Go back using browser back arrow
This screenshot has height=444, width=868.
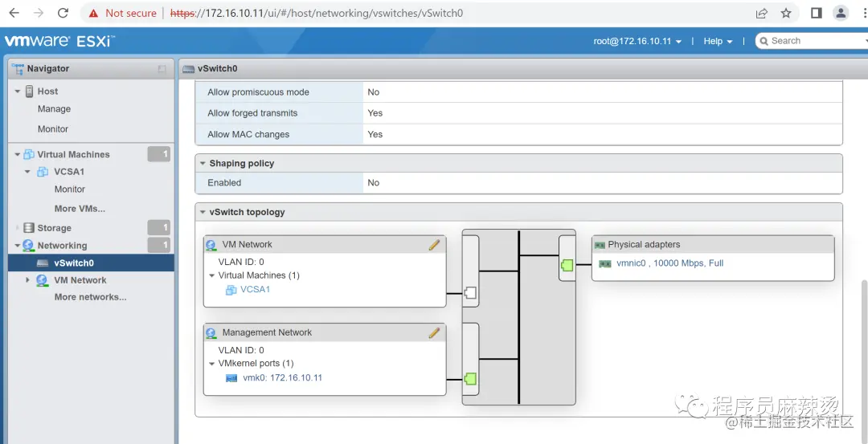tap(14, 13)
